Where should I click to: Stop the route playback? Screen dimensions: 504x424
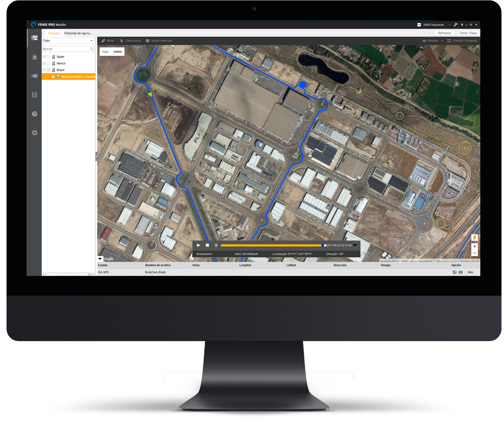[207, 245]
